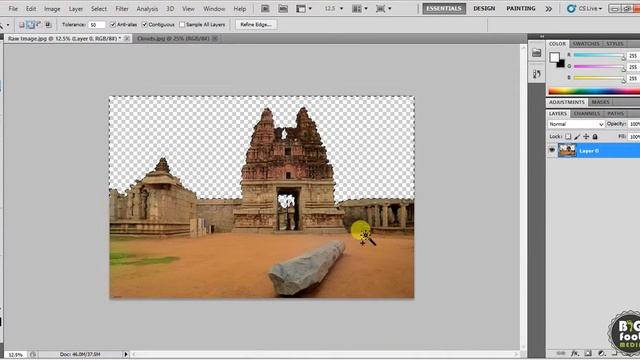Open the Mini Bridge collapsed panel icon
Screen dimensions: 640x360
tap(536, 52)
